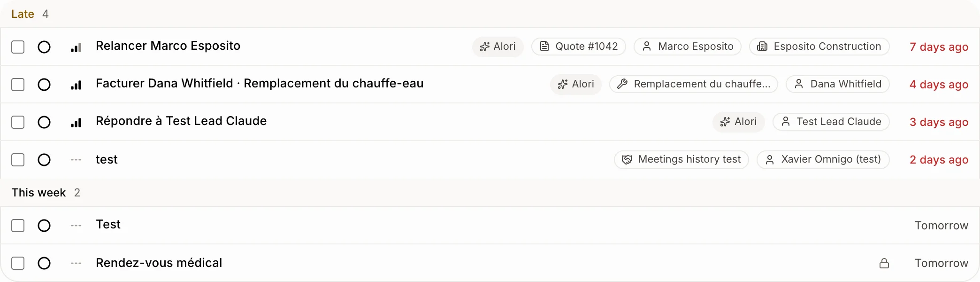Open Meetings history test deal tag

pos(681,159)
